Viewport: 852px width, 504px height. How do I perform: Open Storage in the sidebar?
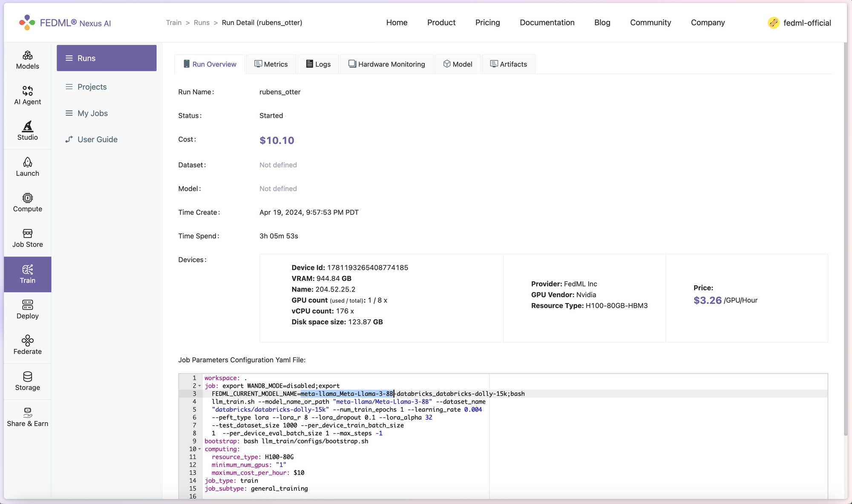pyautogui.click(x=27, y=381)
